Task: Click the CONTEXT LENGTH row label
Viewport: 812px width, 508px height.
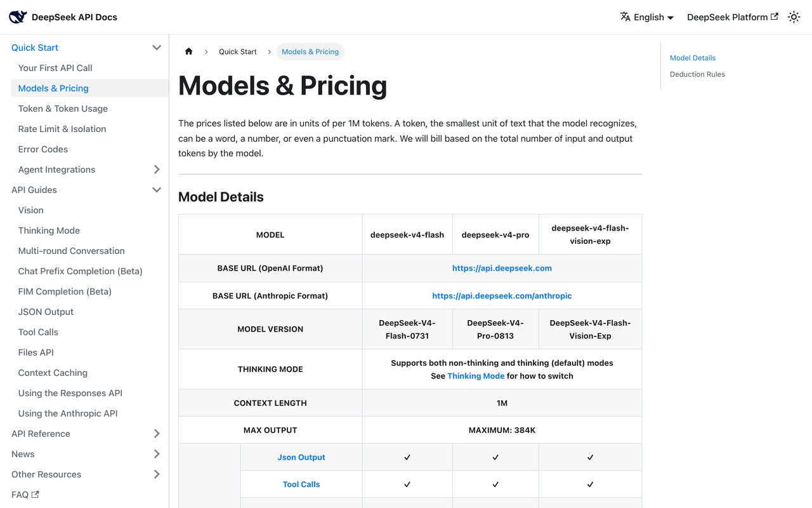Action: (270, 403)
